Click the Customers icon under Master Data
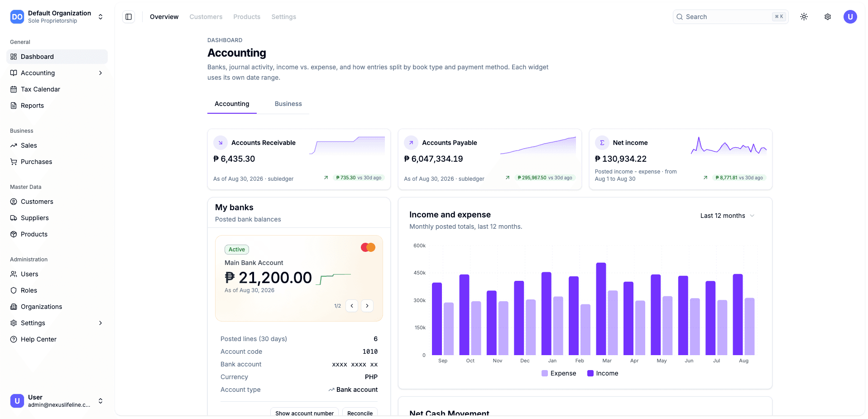The width and height of the screenshot is (868, 419). coord(14,202)
